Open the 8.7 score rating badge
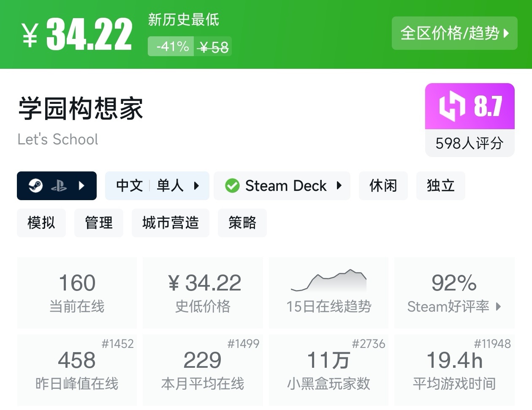Image resolution: width=532 pixels, height=410 pixels. (470, 106)
